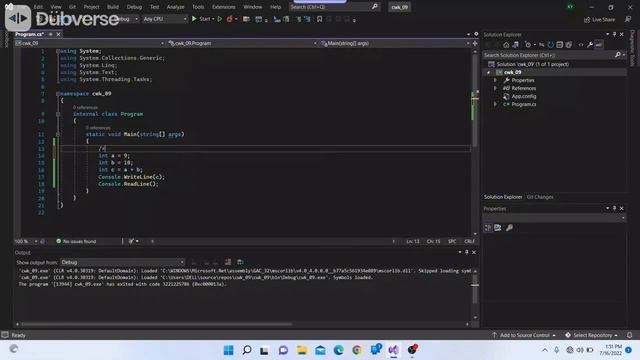Collapse the cwk_09 project node
The height and width of the screenshot is (360, 640).
(489, 73)
